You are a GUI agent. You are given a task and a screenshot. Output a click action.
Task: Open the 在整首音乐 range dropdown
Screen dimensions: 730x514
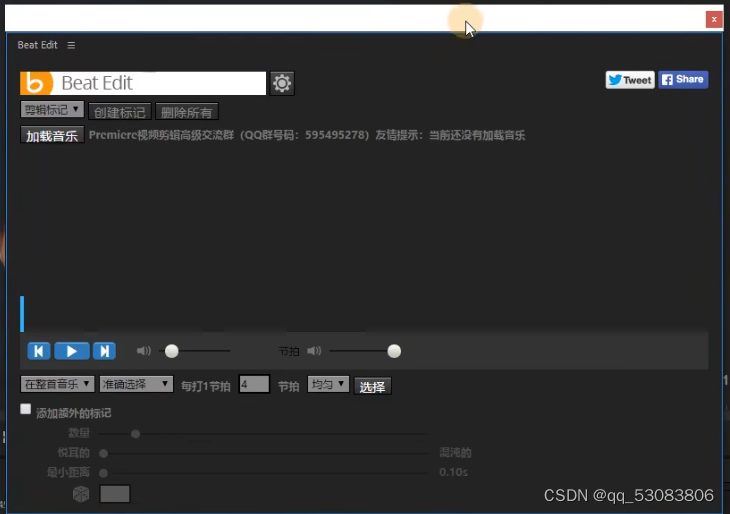[57, 384]
